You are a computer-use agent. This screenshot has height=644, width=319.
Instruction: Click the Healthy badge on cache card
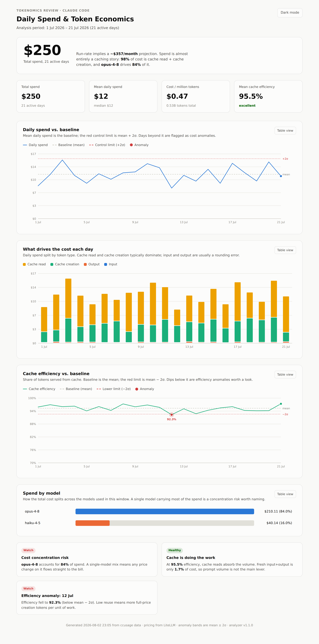[175, 550]
